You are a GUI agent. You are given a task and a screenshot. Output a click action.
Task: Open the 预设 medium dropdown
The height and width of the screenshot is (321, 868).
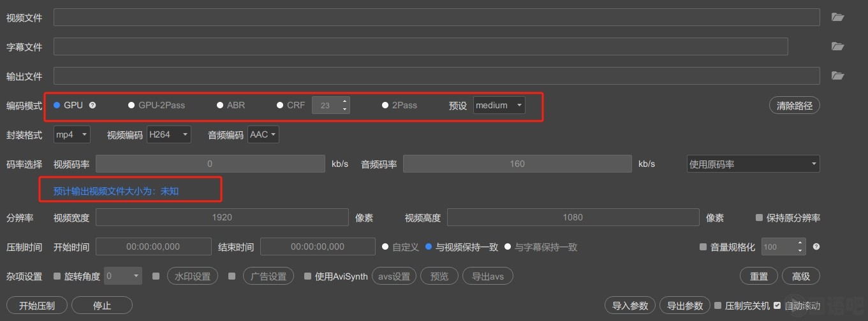(x=499, y=105)
